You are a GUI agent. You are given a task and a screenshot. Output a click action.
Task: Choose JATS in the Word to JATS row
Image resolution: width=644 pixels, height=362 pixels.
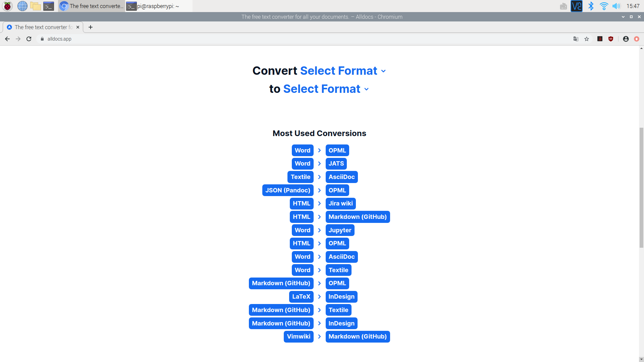pyautogui.click(x=336, y=164)
